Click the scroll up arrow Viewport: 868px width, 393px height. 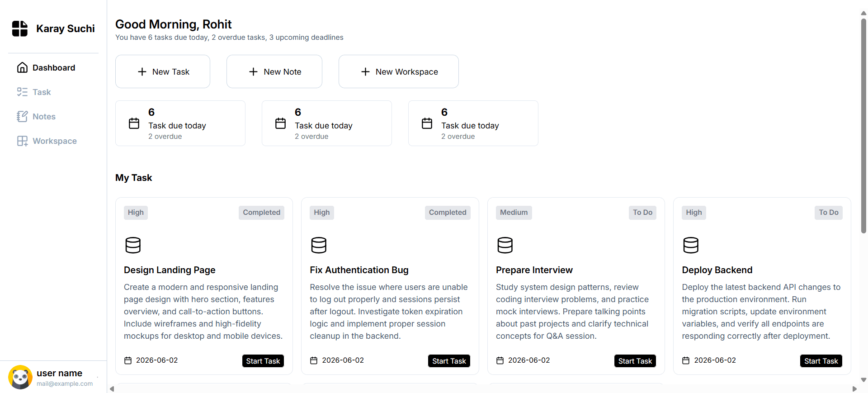[863, 13]
